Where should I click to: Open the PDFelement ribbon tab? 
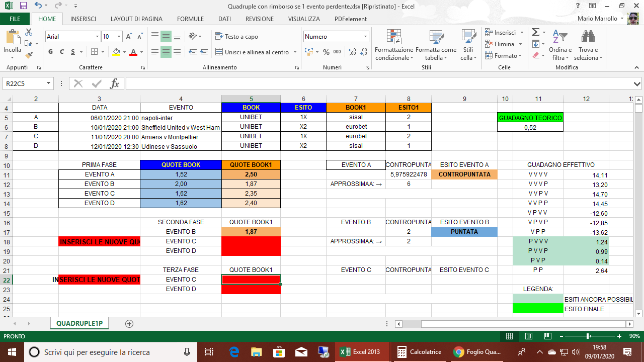350,19
